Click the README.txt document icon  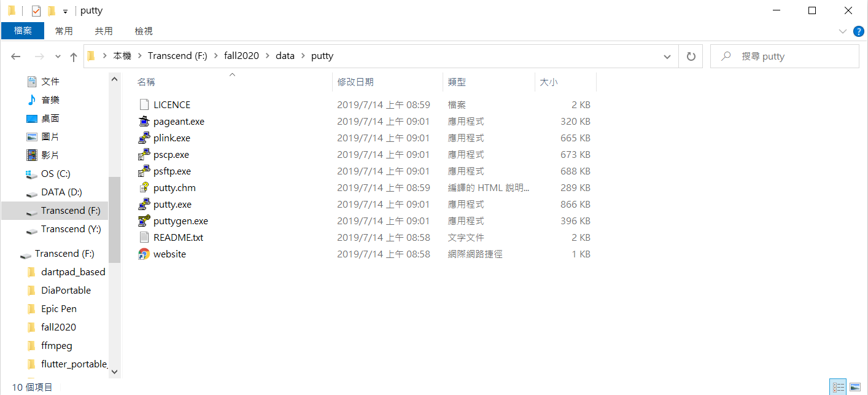pyautogui.click(x=144, y=238)
